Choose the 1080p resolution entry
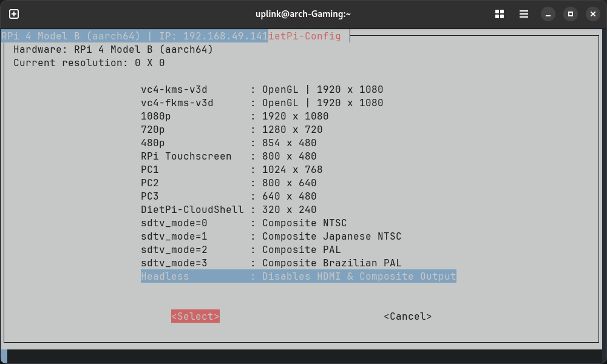 (x=234, y=116)
